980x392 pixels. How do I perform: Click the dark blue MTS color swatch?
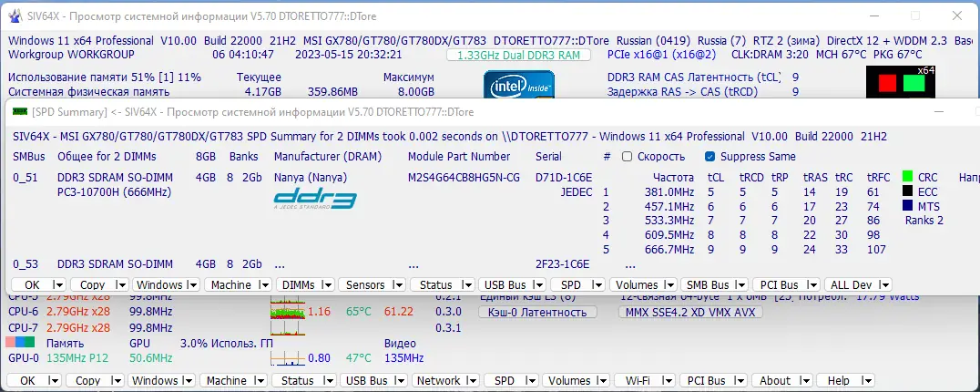(907, 206)
